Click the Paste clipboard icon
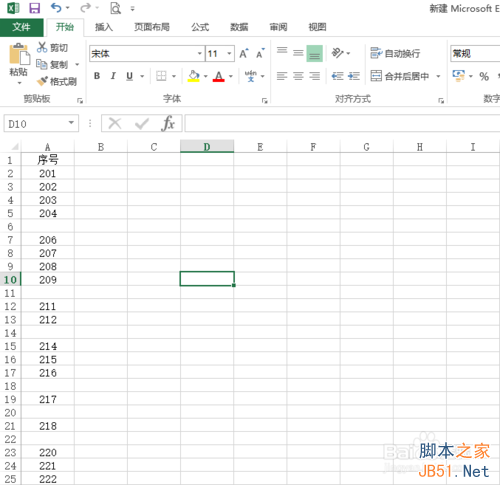This screenshot has width=500, height=485. (19, 54)
